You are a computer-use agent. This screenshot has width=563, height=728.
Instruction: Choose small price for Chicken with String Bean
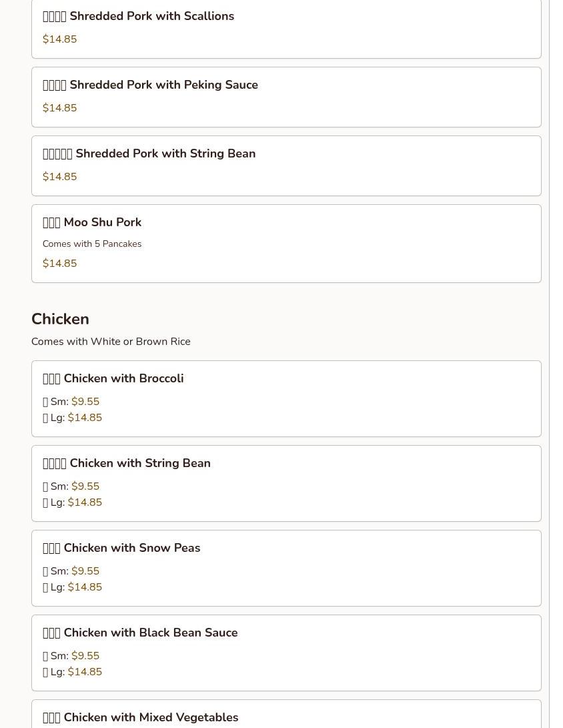(x=85, y=486)
